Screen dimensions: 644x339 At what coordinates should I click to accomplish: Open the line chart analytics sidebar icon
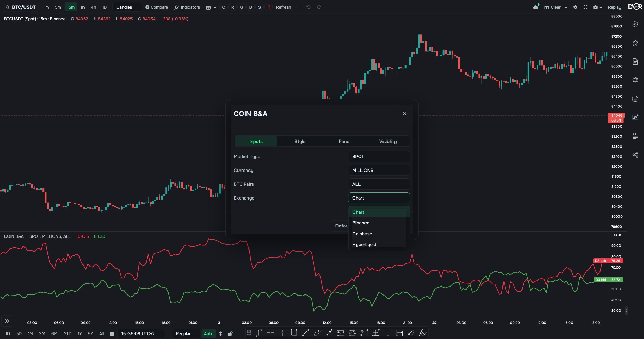[x=635, y=117]
